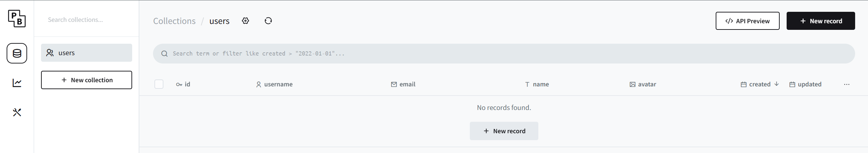Click the API Preview button

click(747, 21)
